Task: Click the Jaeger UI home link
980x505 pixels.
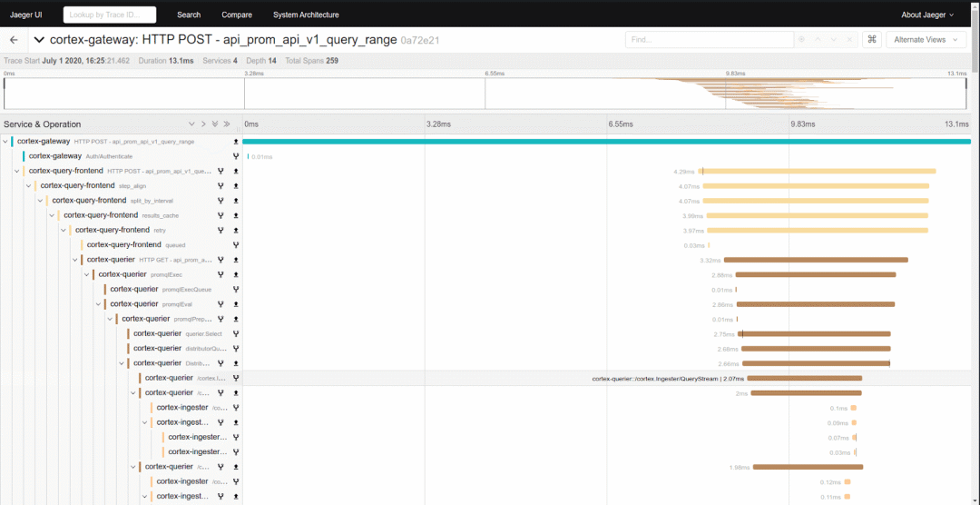Action: coord(28,15)
